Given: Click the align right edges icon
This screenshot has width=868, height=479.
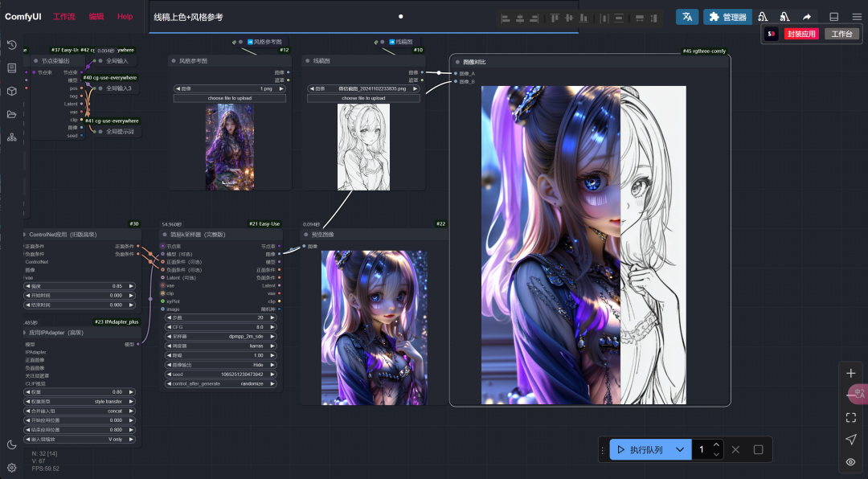Looking at the screenshot, I should click(534, 18).
